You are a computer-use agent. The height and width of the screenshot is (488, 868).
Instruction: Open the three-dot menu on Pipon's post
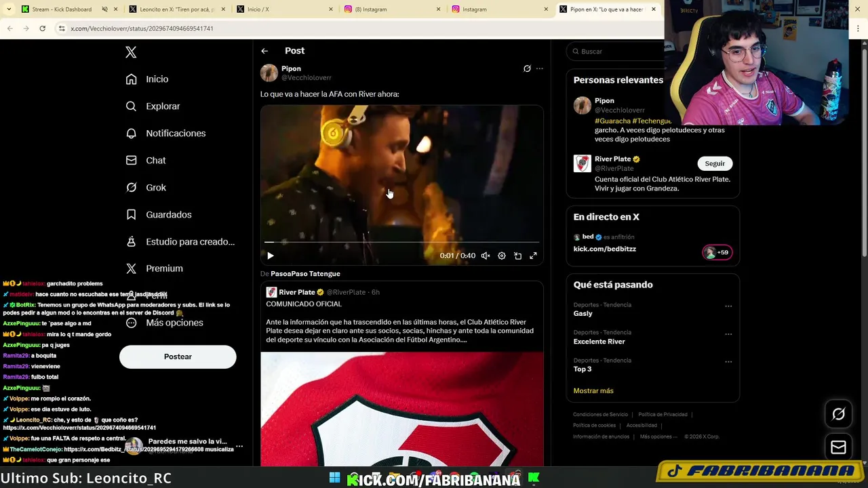click(x=540, y=68)
